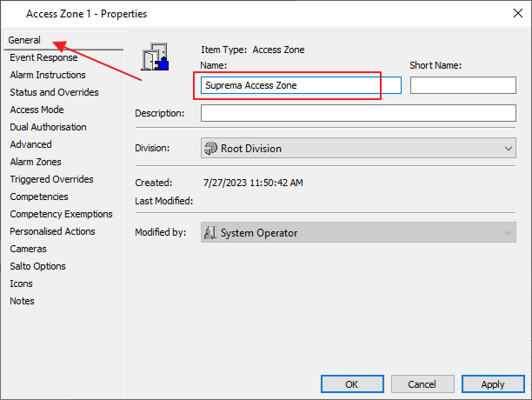532x400 pixels.
Task: Click the Name text field
Action: click(300, 85)
